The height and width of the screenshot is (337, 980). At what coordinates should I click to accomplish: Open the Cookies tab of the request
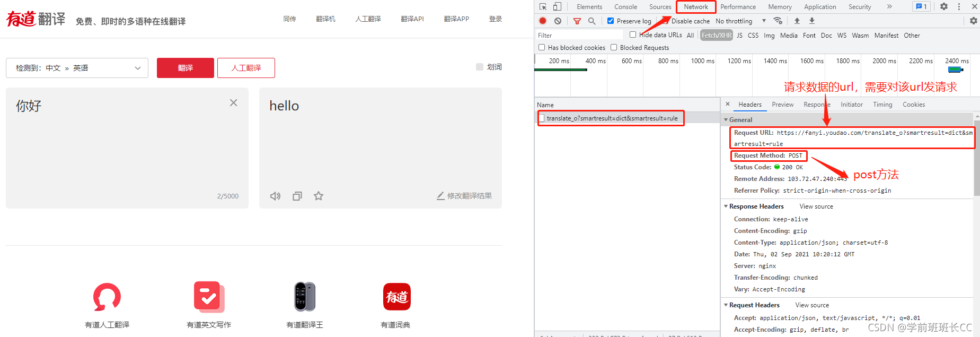coord(914,105)
